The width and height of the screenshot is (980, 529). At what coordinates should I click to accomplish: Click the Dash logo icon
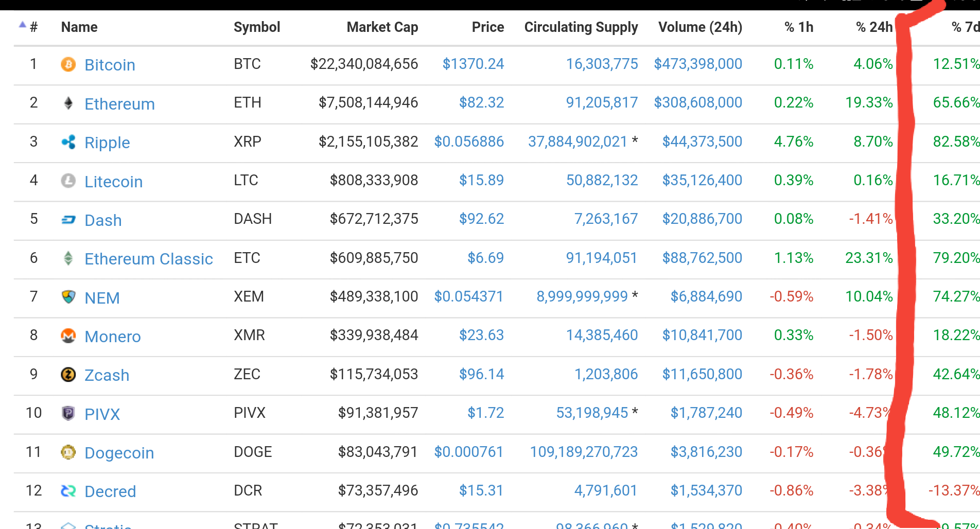point(68,220)
